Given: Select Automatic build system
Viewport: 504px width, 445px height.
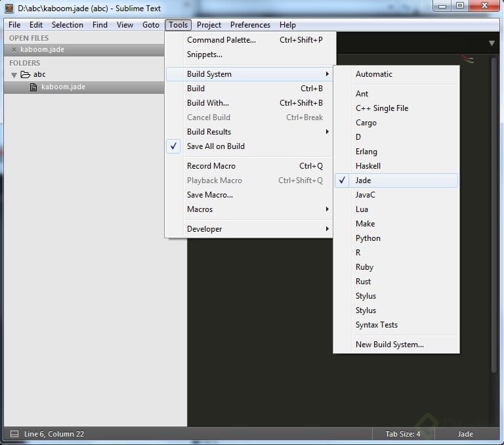Looking at the screenshot, I should coord(396,74).
